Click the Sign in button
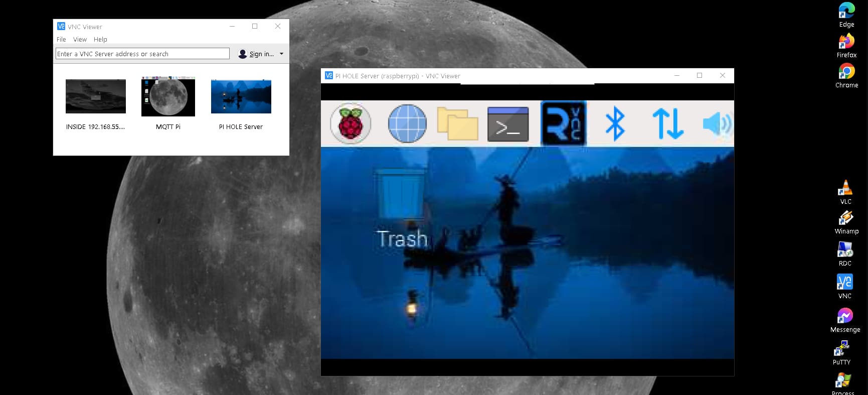The width and height of the screenshot is (868, 395). coord(256,54)
